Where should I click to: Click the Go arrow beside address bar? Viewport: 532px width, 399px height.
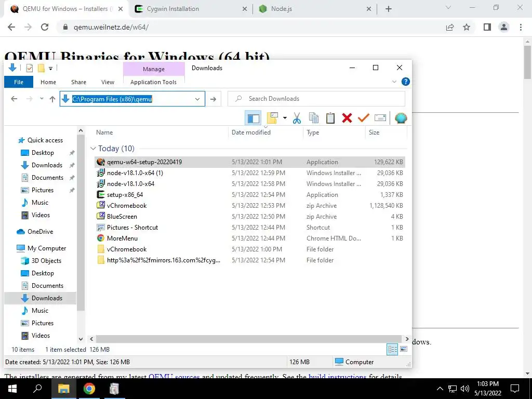point(213,99)
